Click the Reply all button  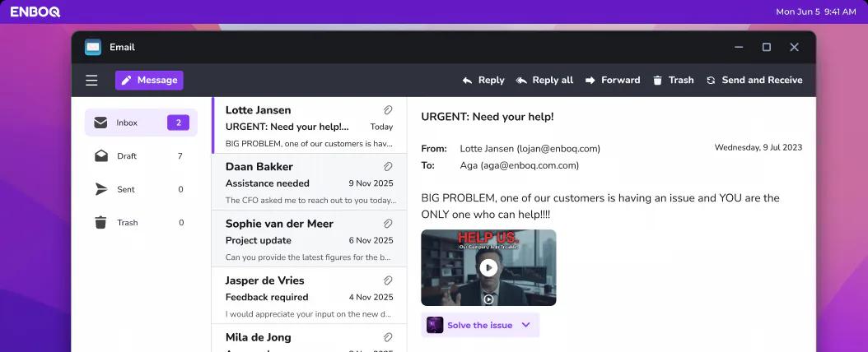coord(544,80)
